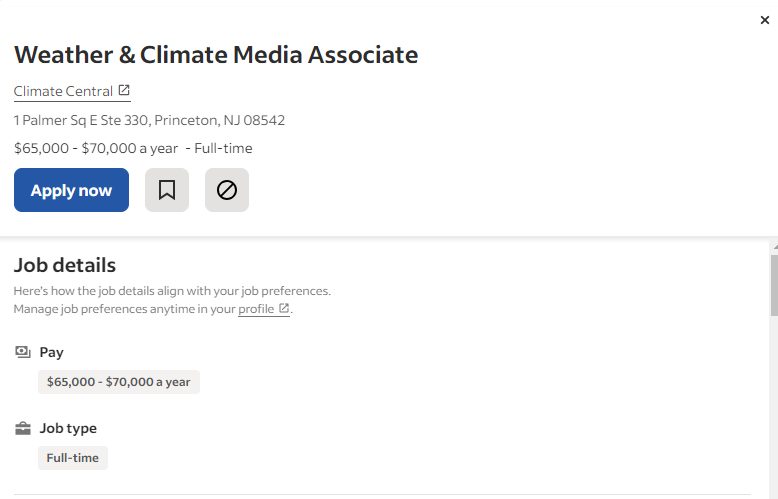Screen dimensions: 778x499
Task: Click the Job type section label
Action: tap(68, 428)
